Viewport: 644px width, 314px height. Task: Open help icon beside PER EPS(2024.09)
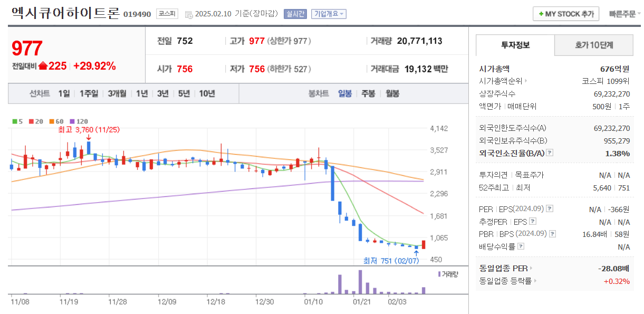coord(550,209)
